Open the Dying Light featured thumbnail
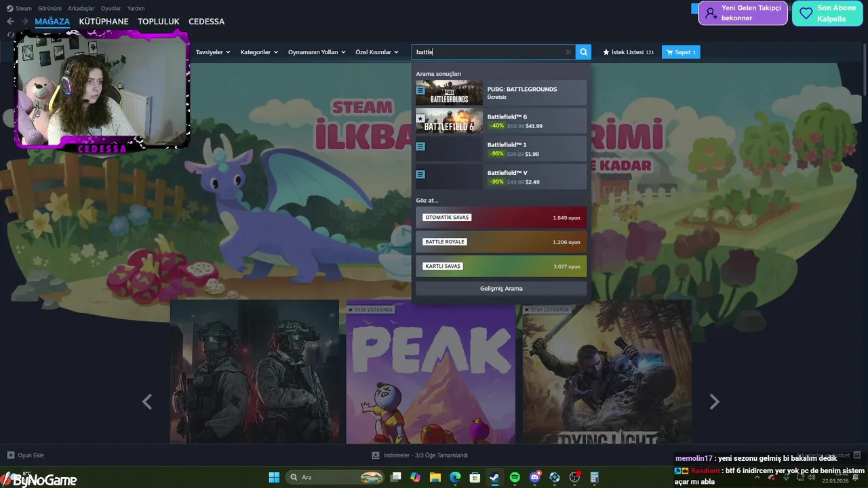868x488 pixels. (607, 372)
